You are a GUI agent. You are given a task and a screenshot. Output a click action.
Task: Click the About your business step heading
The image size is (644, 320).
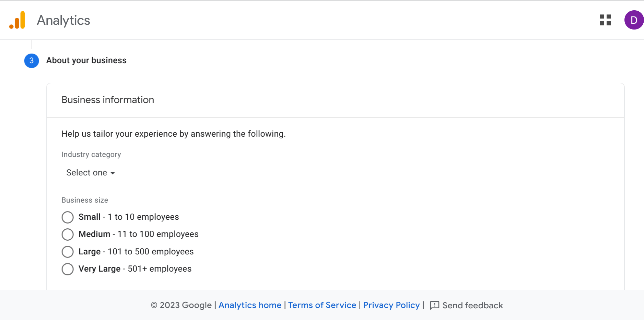coord(86,60)
